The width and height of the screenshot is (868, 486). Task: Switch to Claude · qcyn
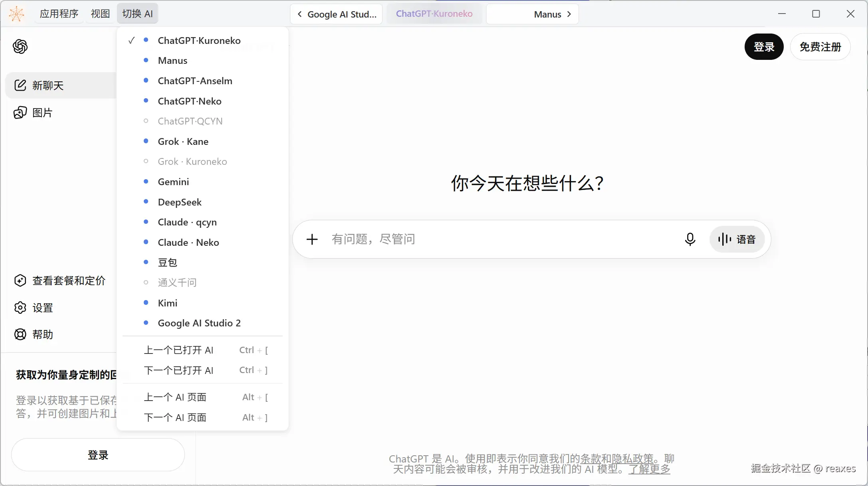(202, 222)
